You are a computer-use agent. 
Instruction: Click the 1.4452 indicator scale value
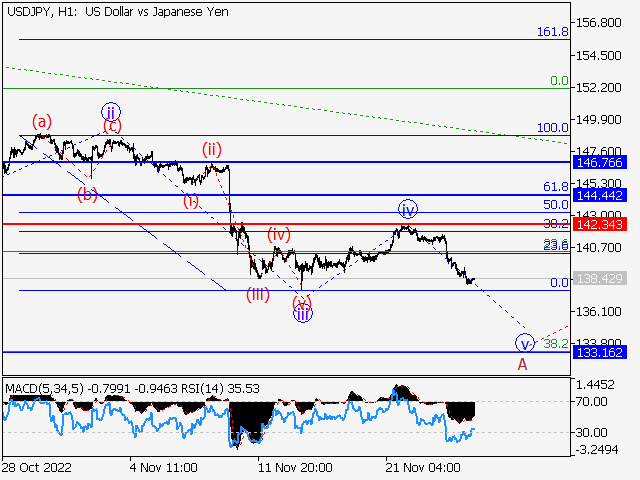click(x=595, y=384)
